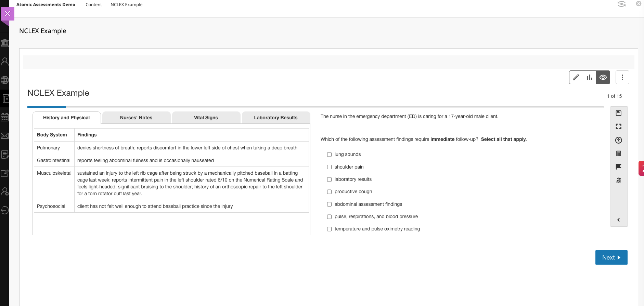
Task: Close the purple side panel
Action: [7, 14]
